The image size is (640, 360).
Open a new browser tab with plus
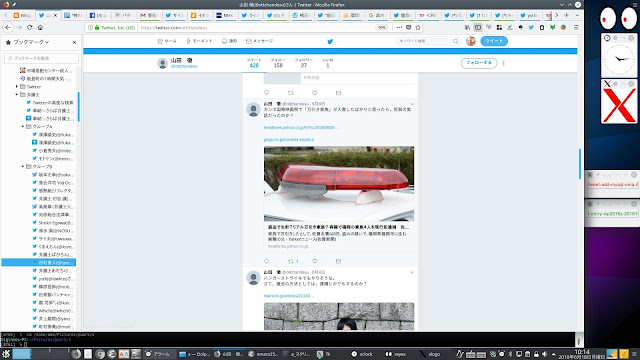coord(567,15)
